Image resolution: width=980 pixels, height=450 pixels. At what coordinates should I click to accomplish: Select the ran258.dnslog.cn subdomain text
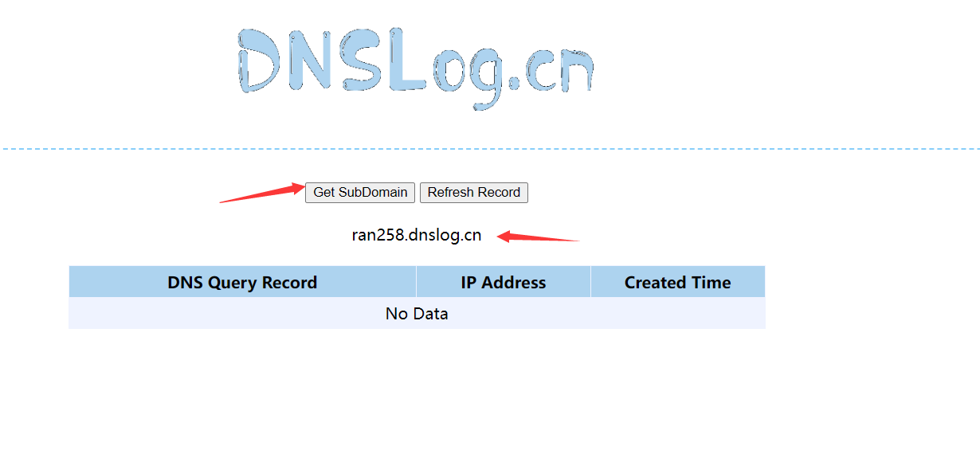pyautogui.click(x=416, y=235)
